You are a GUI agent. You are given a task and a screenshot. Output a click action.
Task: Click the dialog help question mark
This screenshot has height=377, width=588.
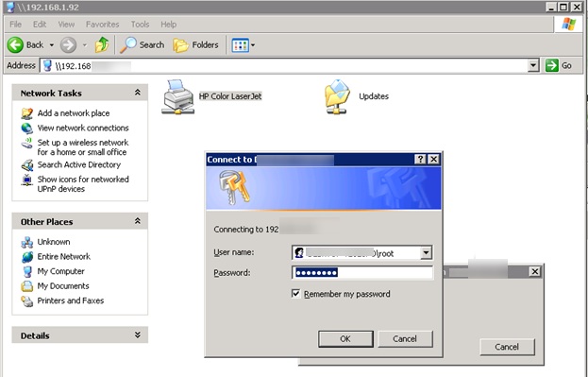pyautogui.click(x=420, y=160)
